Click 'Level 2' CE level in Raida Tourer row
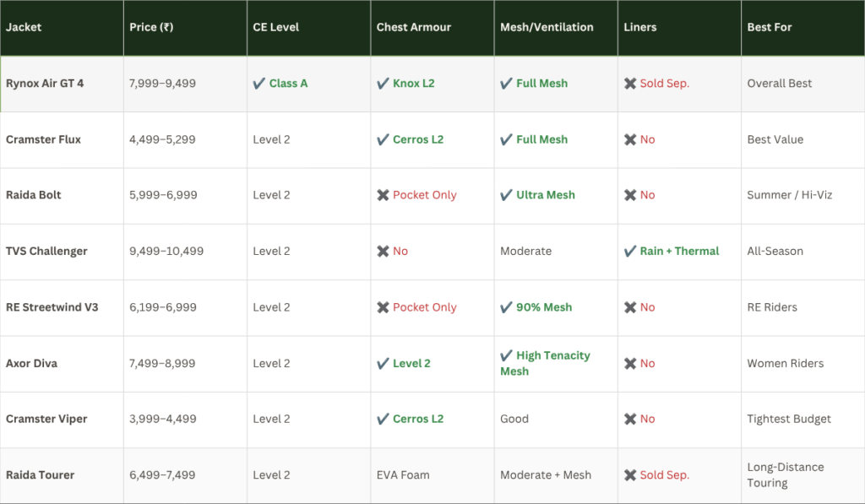The height and width of the screenshot is (504, 865). [x=271, y=474]
